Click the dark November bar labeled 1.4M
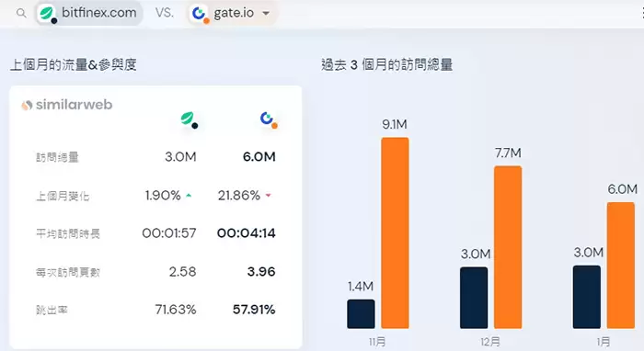Image resolution: width=644 pixels, height=351 pixels. point(361,313)
